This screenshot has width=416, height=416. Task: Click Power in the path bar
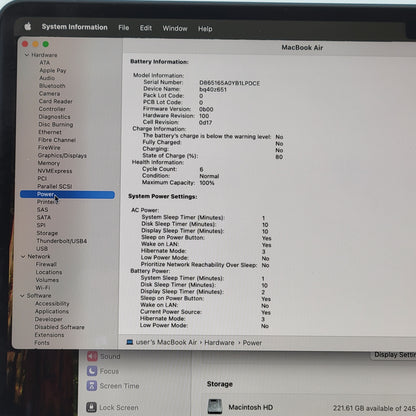pos(252,343)
